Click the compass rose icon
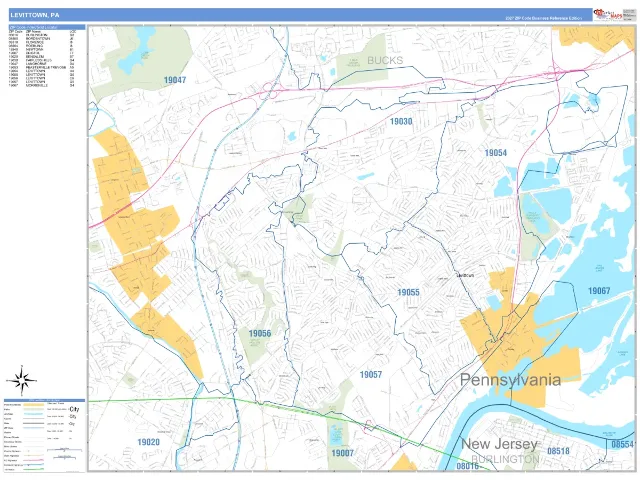 22,380
